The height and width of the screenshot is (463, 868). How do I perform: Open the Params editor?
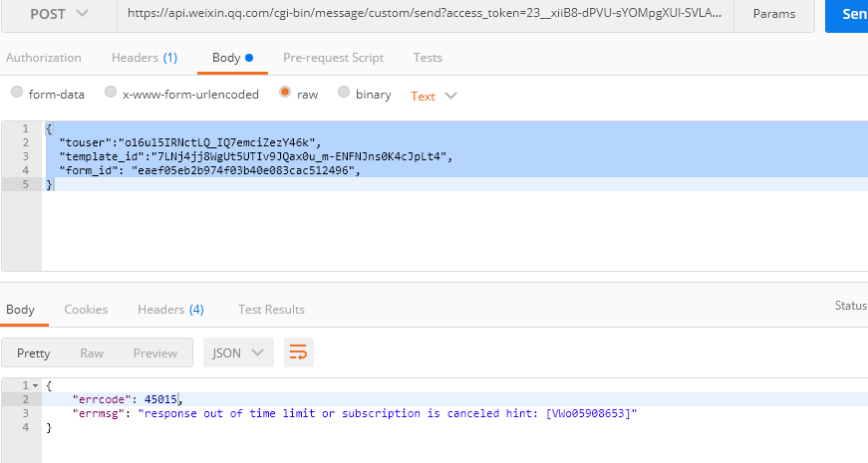point(774,14)
